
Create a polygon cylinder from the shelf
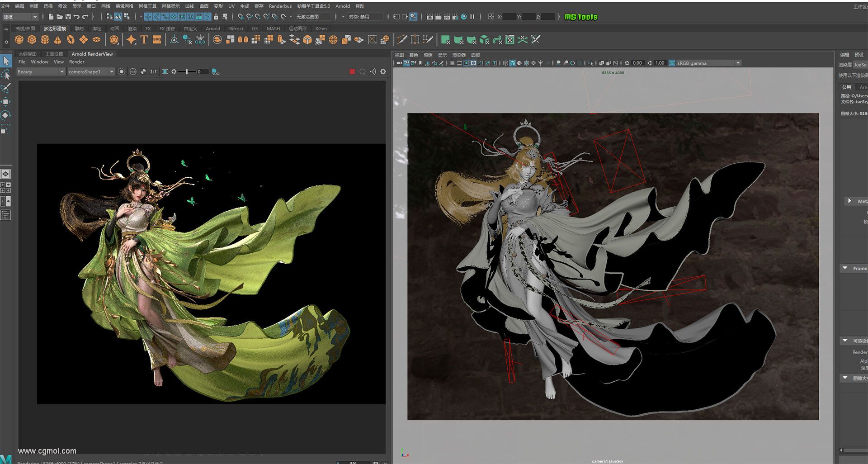pyautogui.click(x=45, y=40)
